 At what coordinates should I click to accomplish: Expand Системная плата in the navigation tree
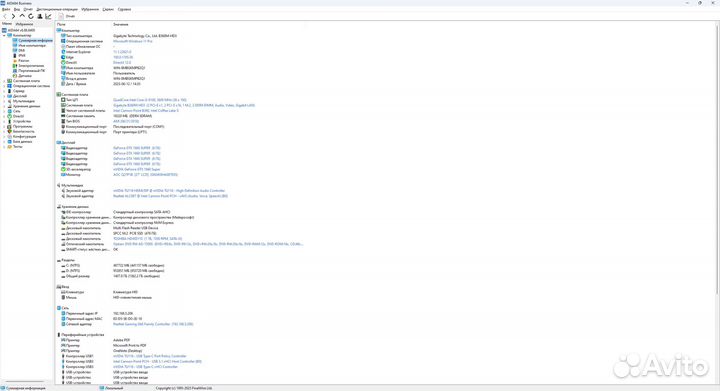(x=5, y=81)
